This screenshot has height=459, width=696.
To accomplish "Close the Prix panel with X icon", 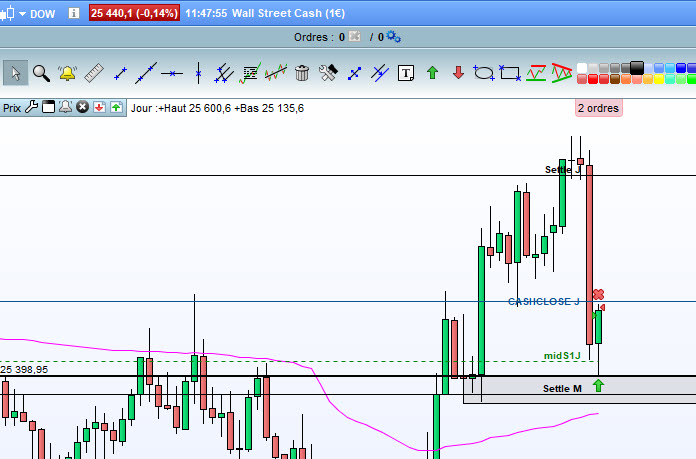I will [x=83, y=107].
